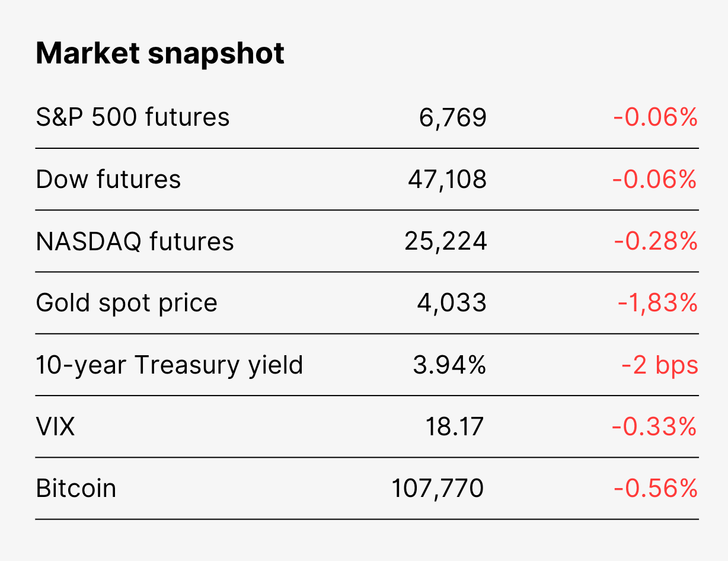Open the VIX row label

click(x=56, y=427)
